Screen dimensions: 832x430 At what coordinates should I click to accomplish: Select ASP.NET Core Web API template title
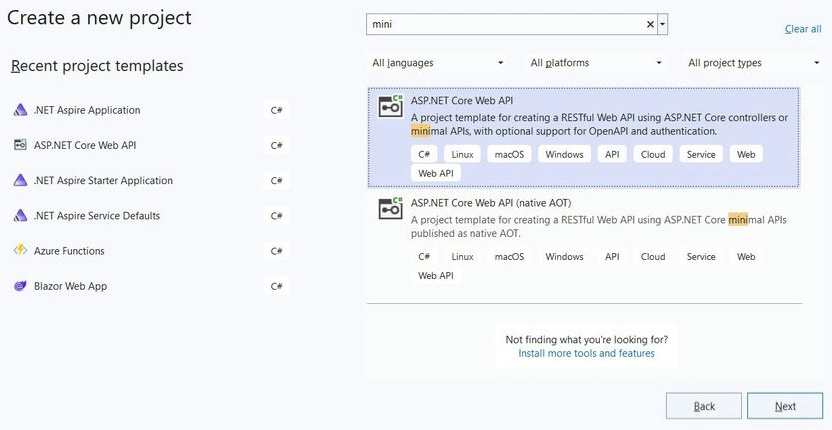click(x=462, y=100)
